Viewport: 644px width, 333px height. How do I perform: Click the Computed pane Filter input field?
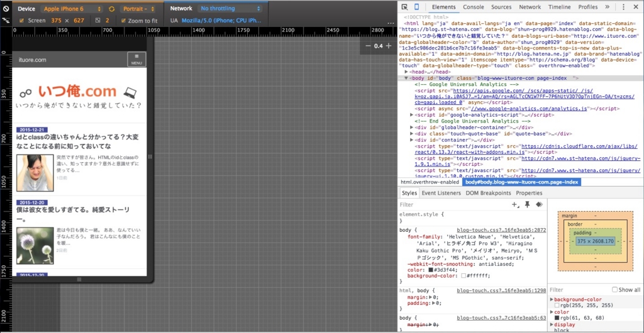click(x=579, y=290)
